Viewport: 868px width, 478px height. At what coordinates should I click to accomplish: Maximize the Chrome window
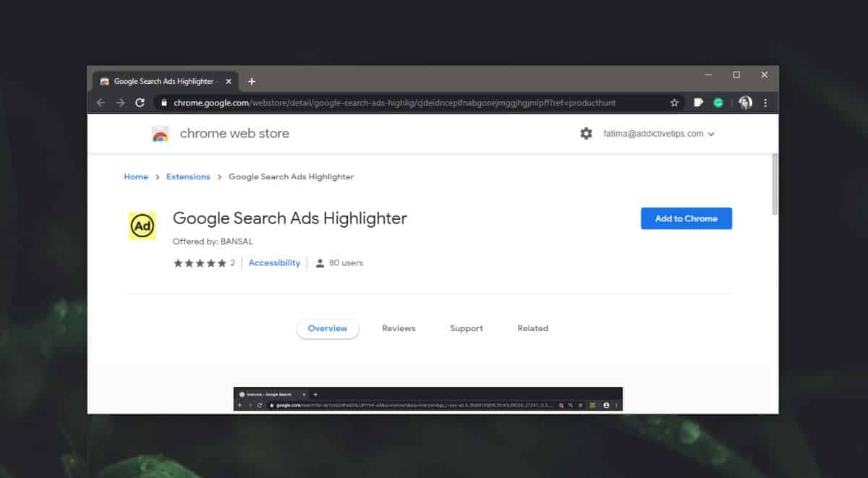click(x=736, y=74)
